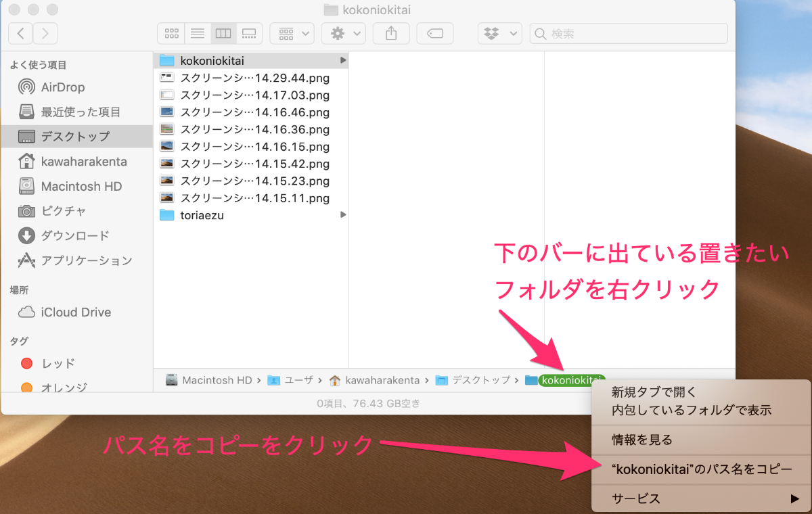Open kawaharakenta home folder in sidebar

click(x=76, y=162)
